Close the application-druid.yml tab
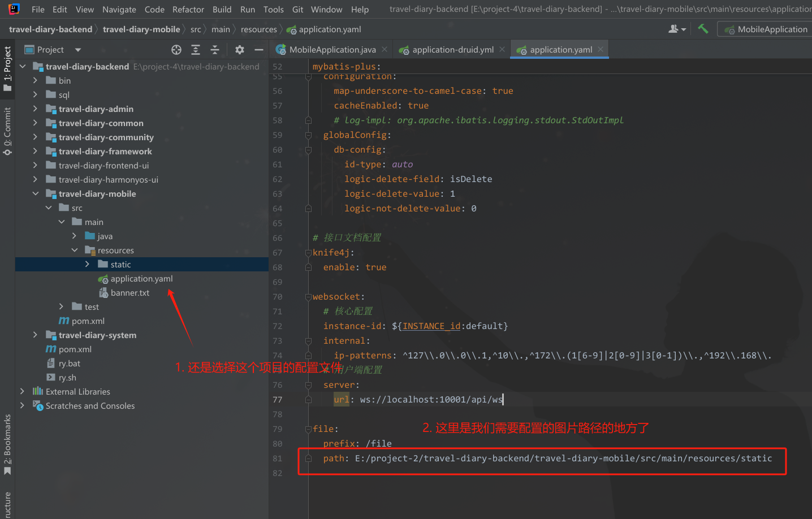Viewport: 812px width, 519px height. [x=502, y=49]
